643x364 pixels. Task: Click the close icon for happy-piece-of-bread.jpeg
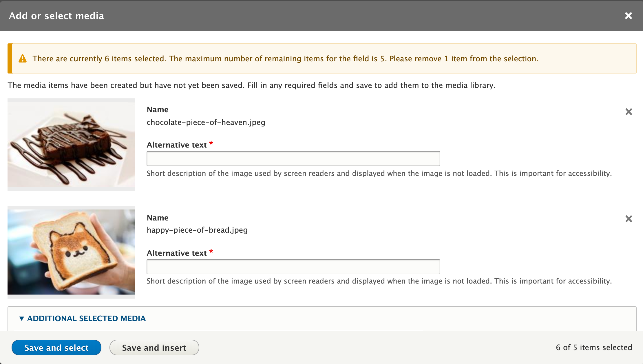629,219
